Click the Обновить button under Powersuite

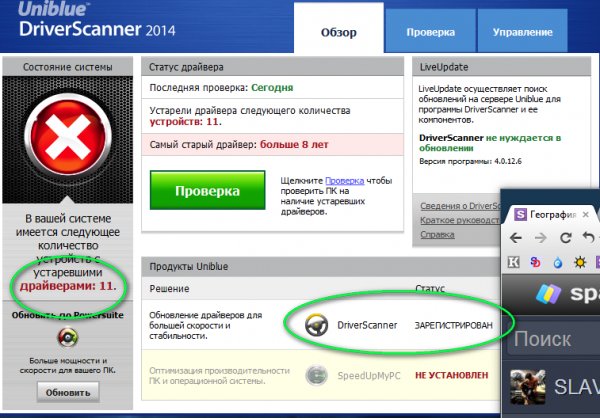pyautogui.click(x=68, y=392)
